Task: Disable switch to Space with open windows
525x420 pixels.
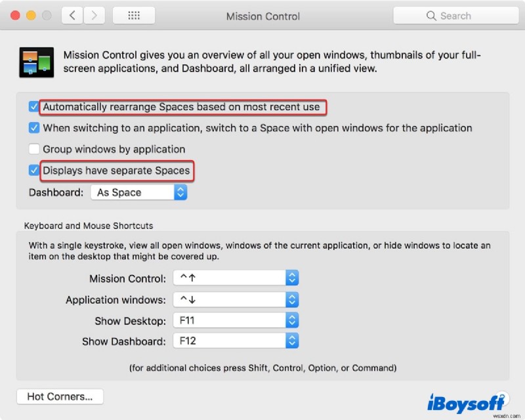Action: pyautogui.click(x=34, y=128)
